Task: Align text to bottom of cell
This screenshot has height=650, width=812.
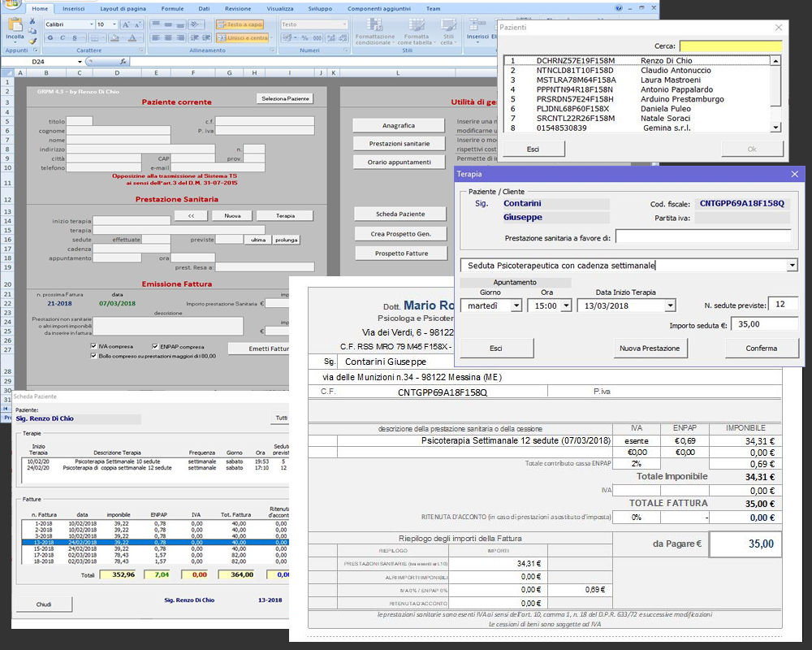Action: tap(180, 24)
